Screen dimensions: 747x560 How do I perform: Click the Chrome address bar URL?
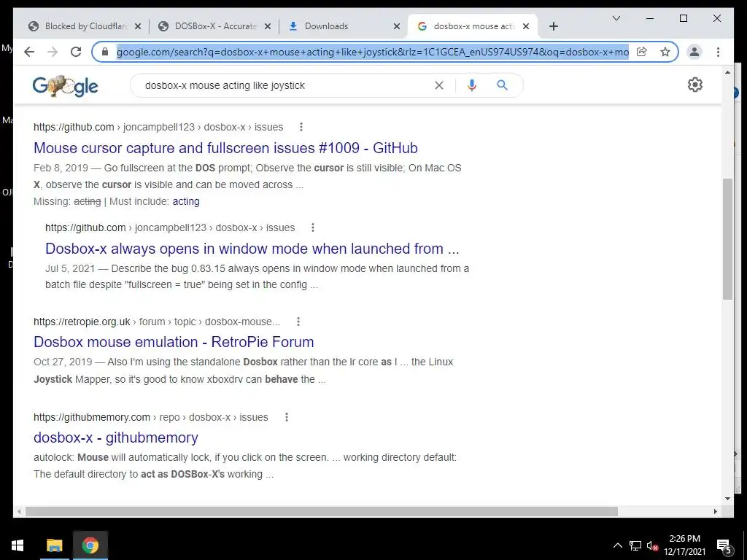coord(372,52)
